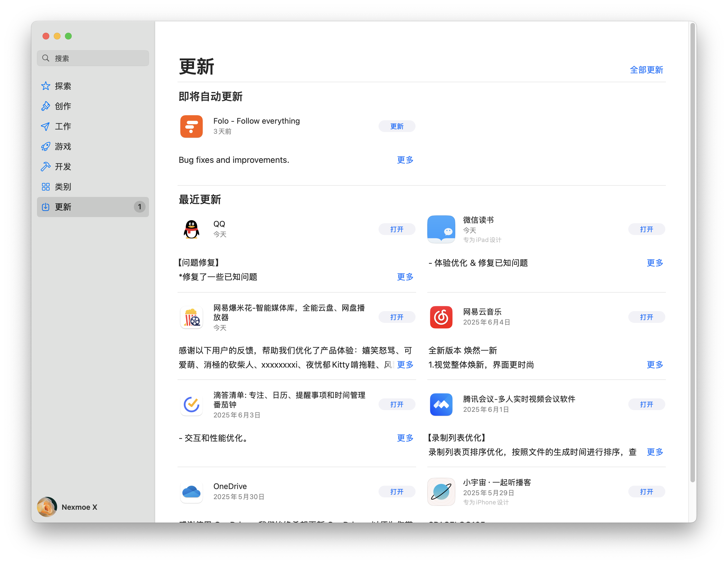This screenshot has width=728, height=564.
Task: Click the vertical scrollbar on right edge
Action: point(693,253)
